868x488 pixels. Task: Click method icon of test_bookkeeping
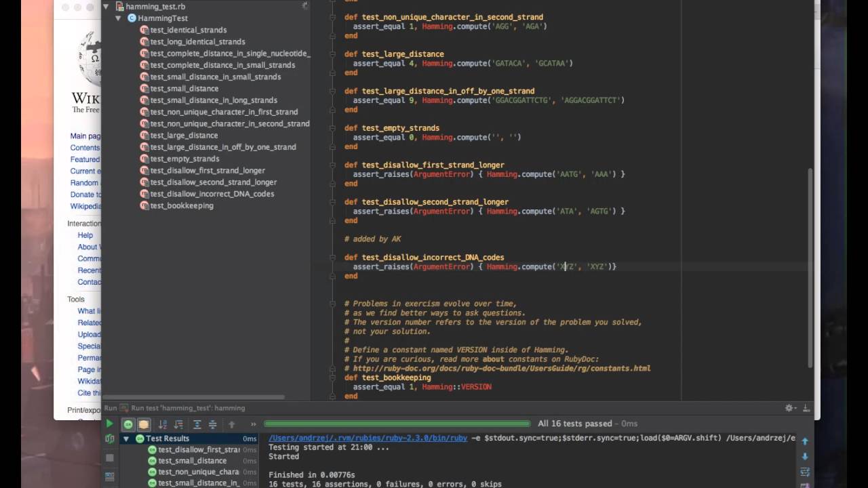tap(144, 205)
